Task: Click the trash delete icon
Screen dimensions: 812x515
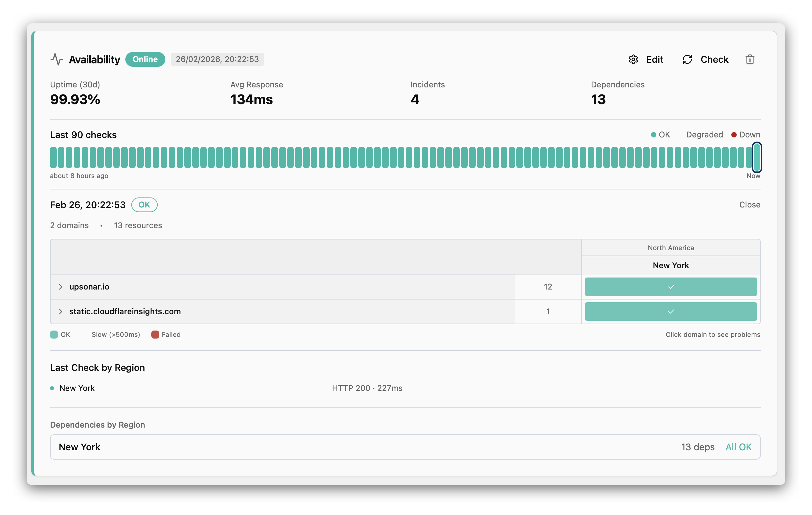Action: coord(749,59)
